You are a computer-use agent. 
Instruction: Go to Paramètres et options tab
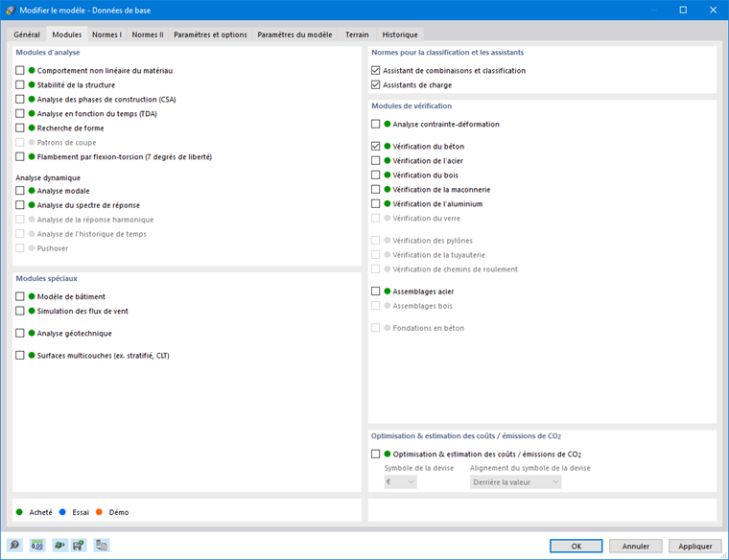pyautogui.click(x=211, y=35)
